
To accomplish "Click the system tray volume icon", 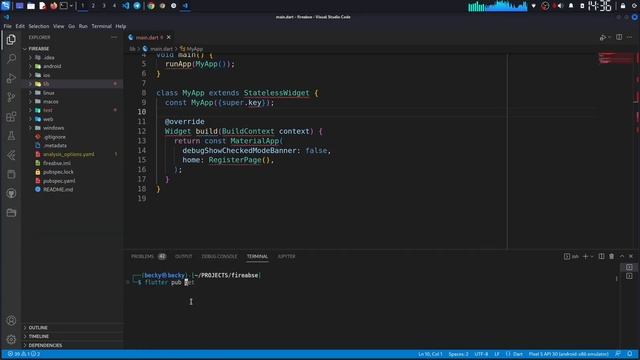I will point(560,6).
